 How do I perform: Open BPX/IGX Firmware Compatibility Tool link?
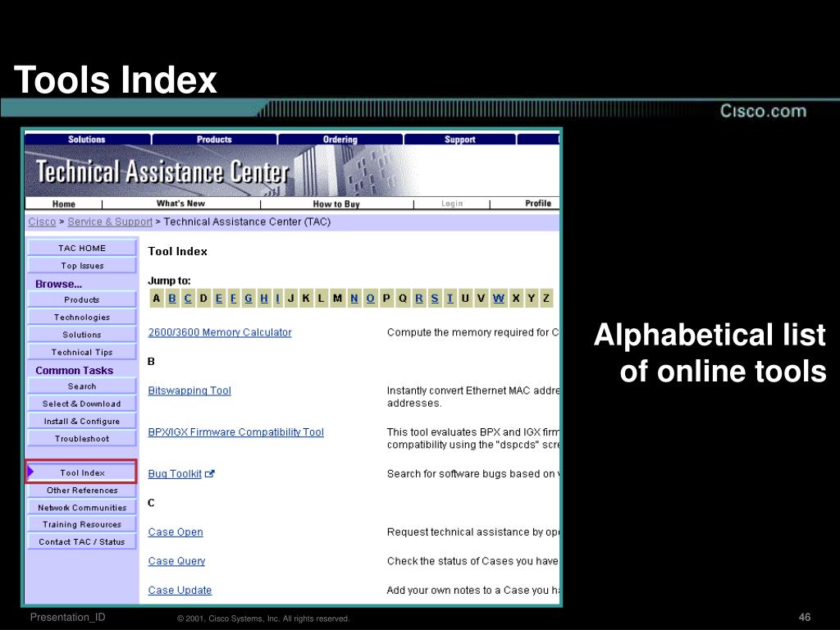tap(235, 431)
